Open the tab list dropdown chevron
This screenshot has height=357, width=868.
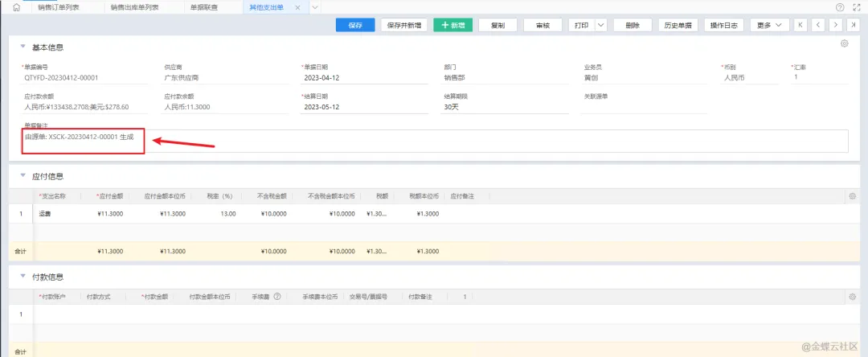314,8
